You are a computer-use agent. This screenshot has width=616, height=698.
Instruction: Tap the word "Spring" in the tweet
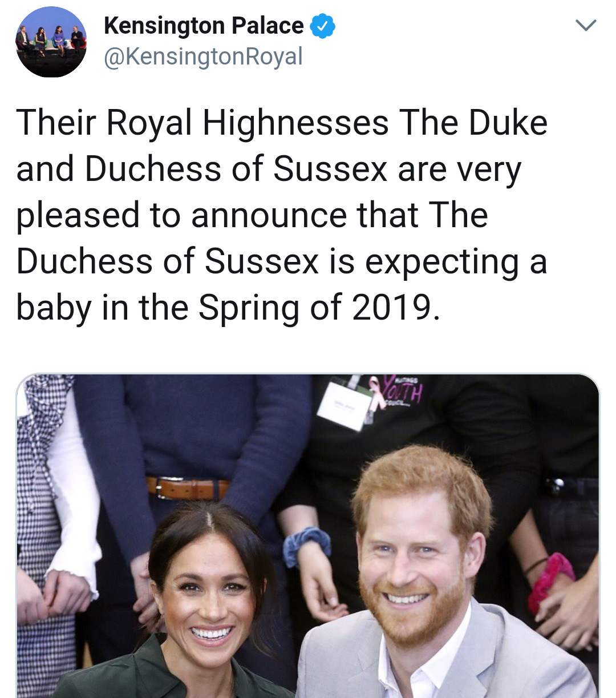250,309
